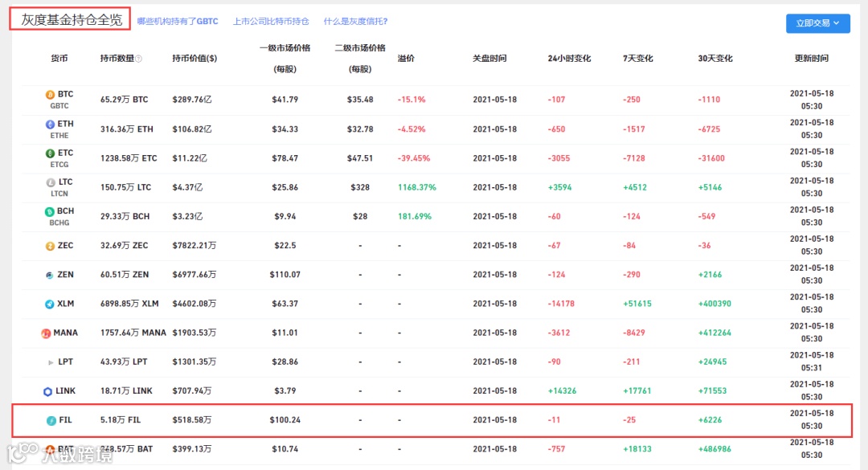Click the 05:31 update time for LPT
The image size is (868, 470).
pyautogui.click(x=812, y=368)
